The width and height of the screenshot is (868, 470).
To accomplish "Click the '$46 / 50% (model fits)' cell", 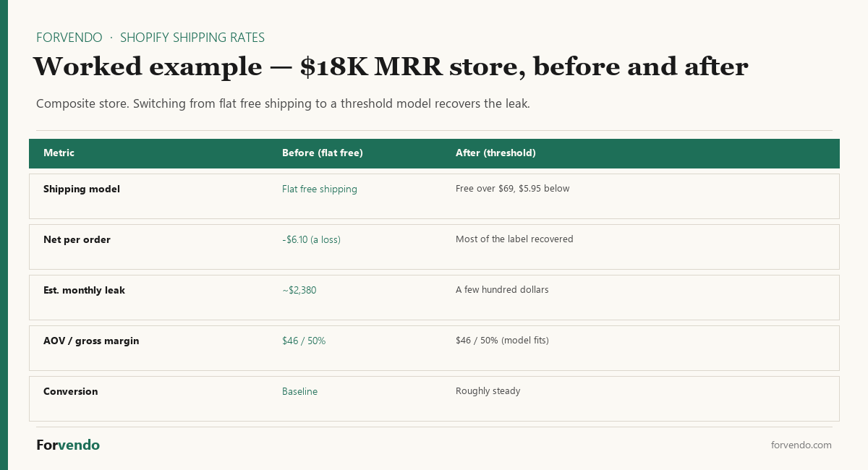I will point(502,341).
